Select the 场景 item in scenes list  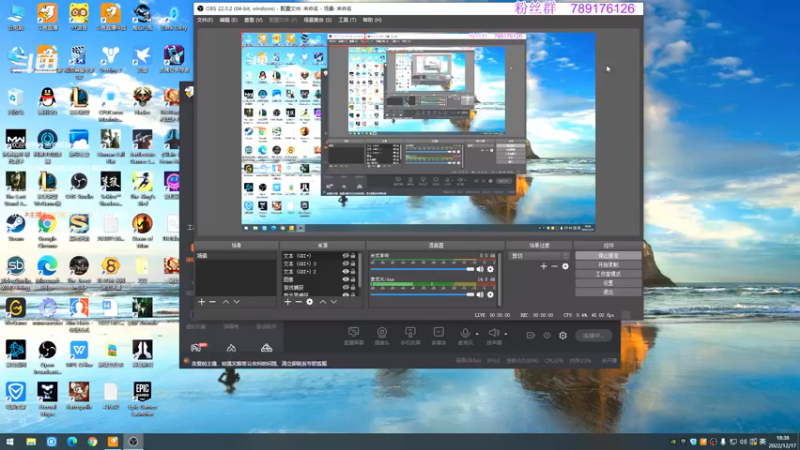[236, 256]
